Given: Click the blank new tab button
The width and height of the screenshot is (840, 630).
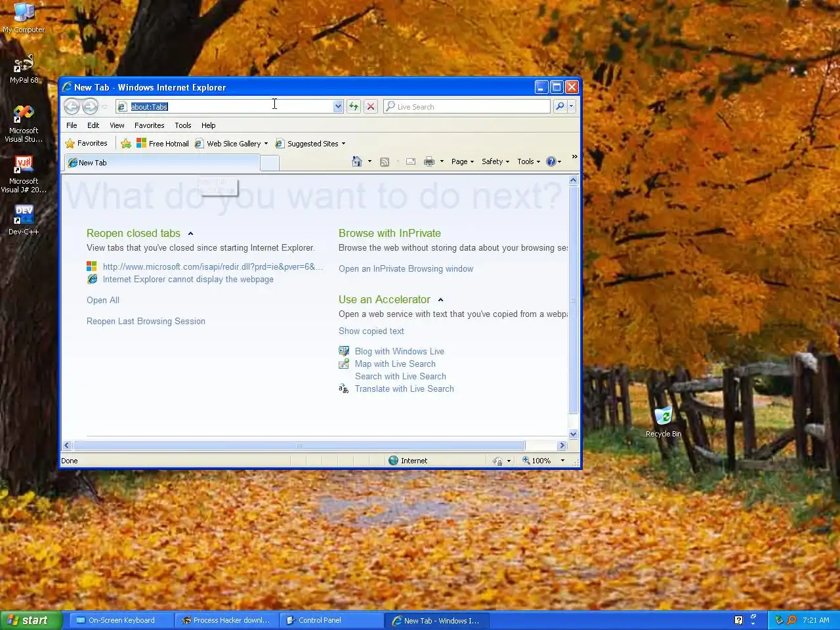Looking at the screenshot, I should 270,163.
